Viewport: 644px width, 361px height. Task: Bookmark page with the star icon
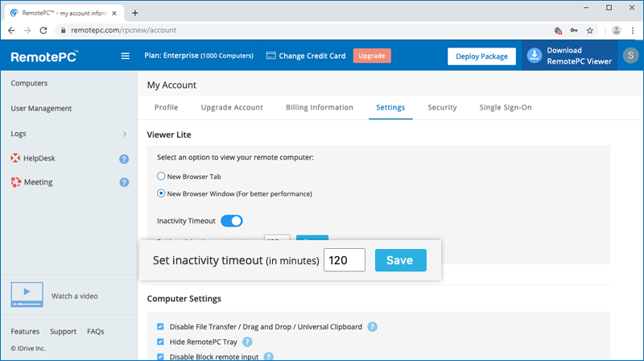tap(590, 31)
